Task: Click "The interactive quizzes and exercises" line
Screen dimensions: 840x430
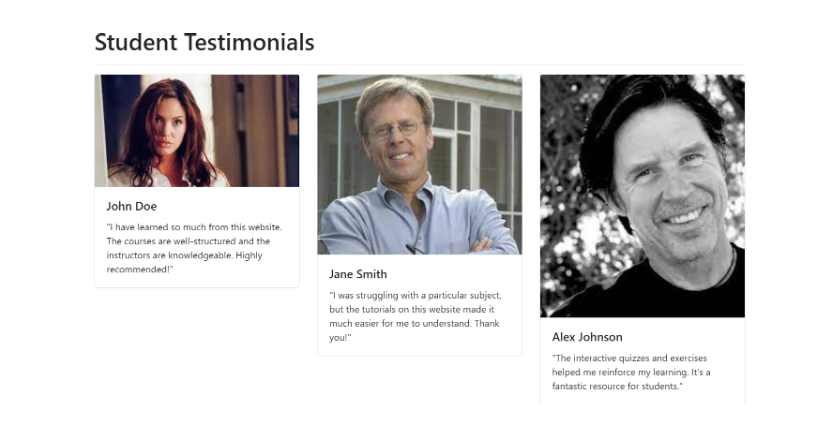Action: [629, 358]
